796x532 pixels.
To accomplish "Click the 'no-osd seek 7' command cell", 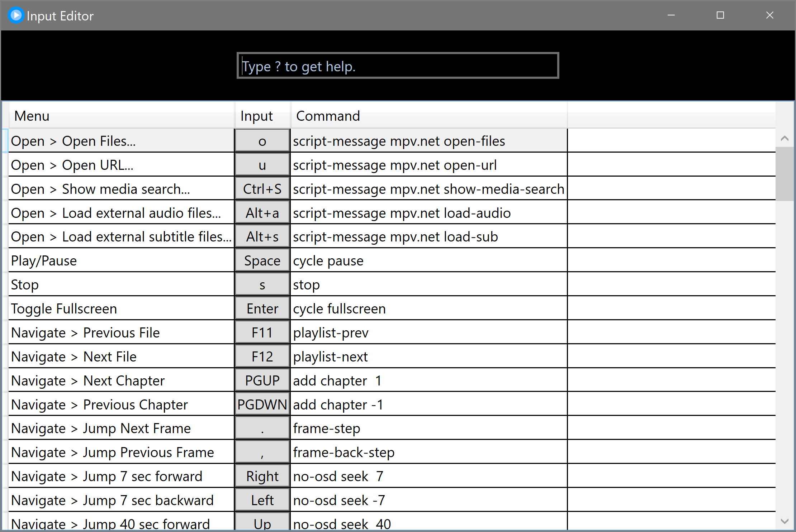I will click(x=429, y=476).
